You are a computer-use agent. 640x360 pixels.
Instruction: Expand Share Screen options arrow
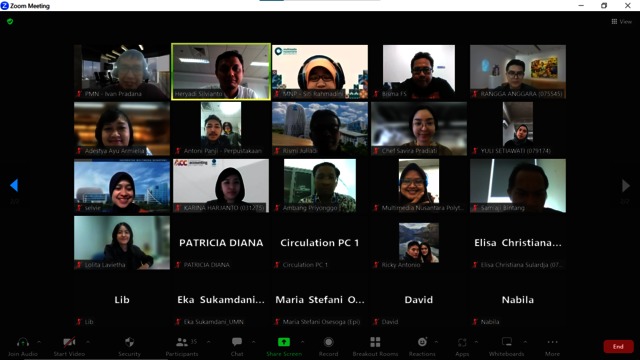click(302, 342)
